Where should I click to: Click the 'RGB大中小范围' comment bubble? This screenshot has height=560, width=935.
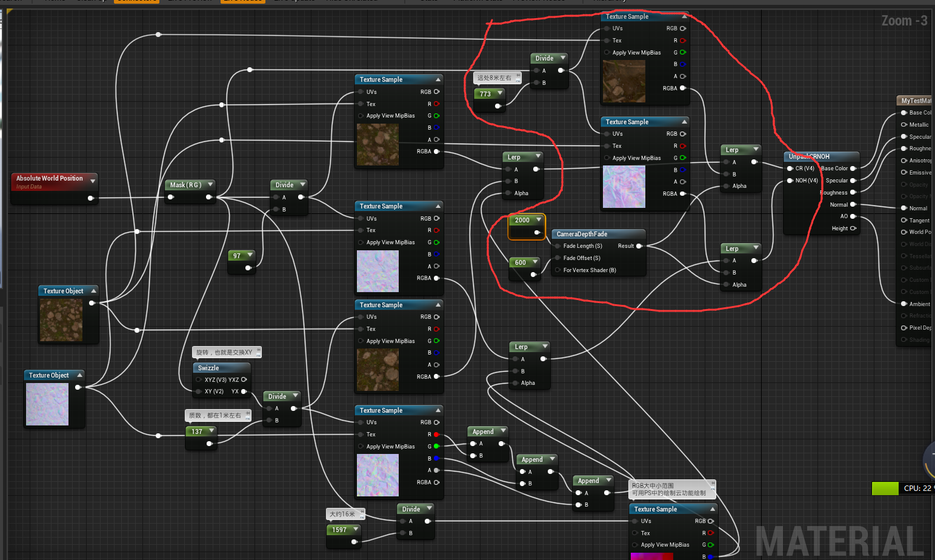(673, 489)
